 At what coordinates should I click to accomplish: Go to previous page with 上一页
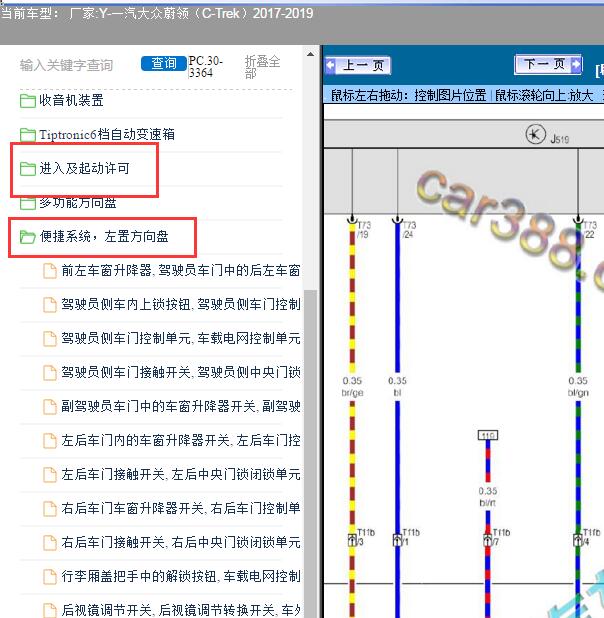pos(358,65)
